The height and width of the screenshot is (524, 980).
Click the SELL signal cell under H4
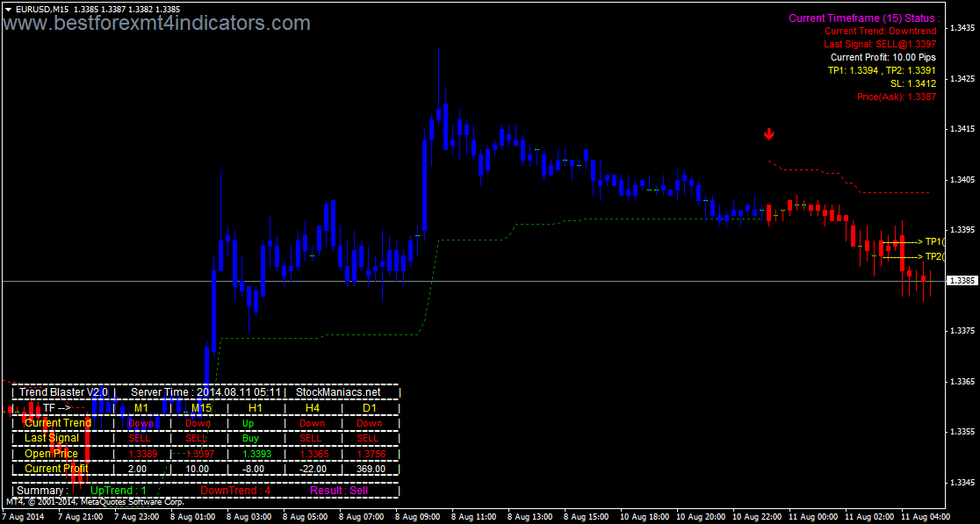310,439
